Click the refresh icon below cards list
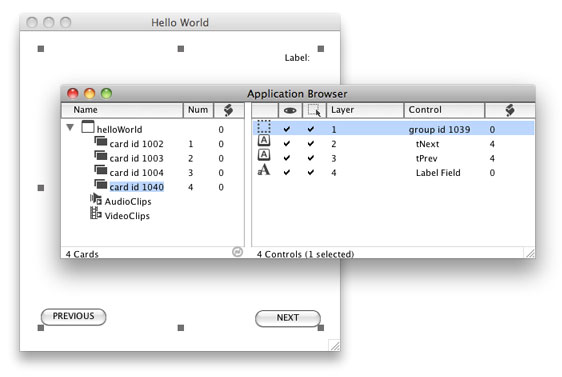This screenshot has width=562, height=377. pyautogui.click(x=237, y=252)
